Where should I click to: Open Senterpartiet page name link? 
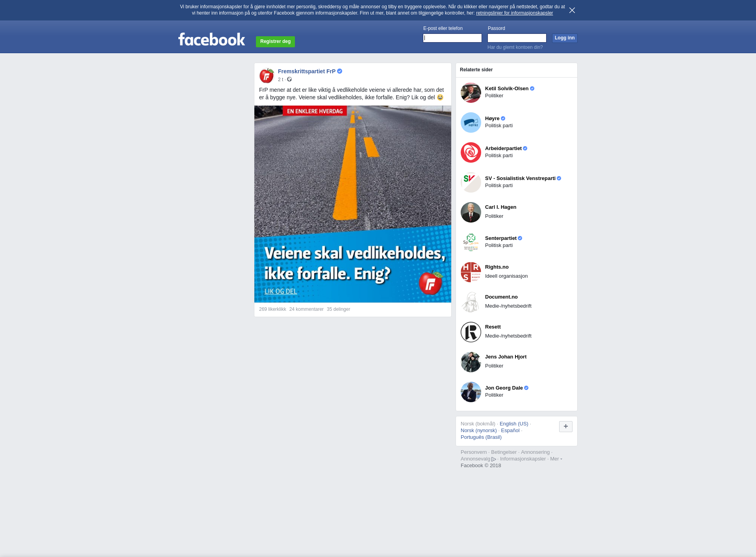click(501, 238)
